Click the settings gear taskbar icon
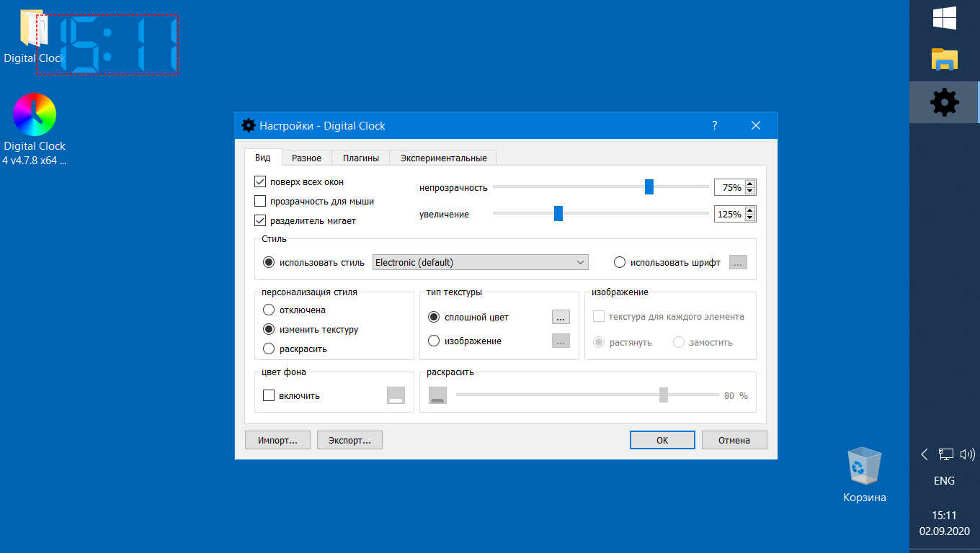The height and width of the screenshot is (553, 980). click(x=944, y=102)
